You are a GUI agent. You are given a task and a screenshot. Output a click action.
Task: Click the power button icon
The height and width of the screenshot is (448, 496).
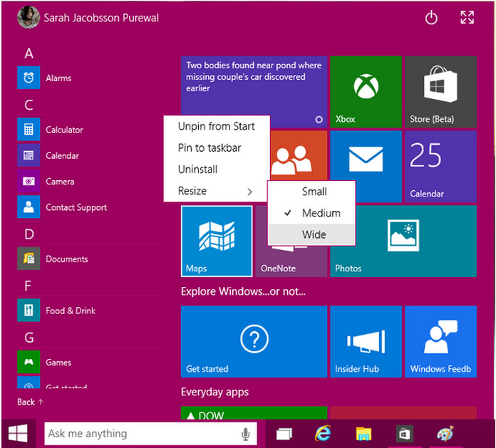(431, 18)
